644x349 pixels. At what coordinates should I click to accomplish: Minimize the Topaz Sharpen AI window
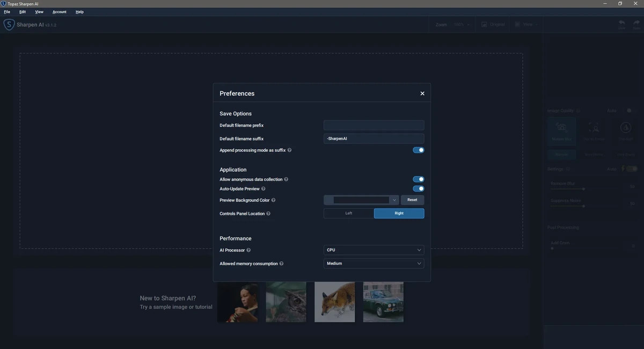(x=605, y=3)
